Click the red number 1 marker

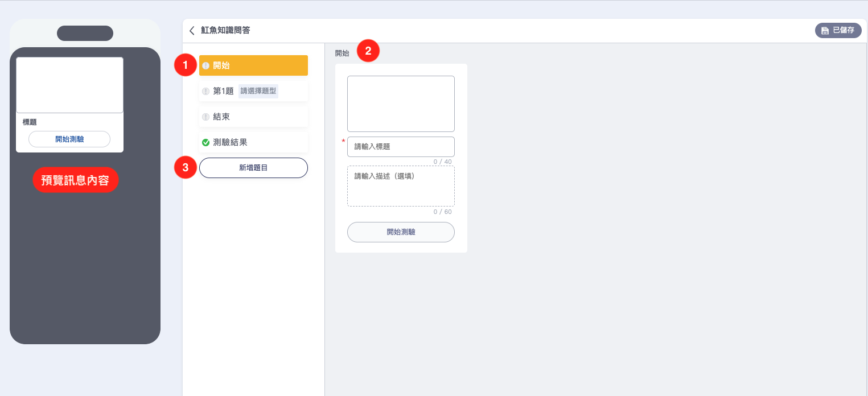pos(184,65)
